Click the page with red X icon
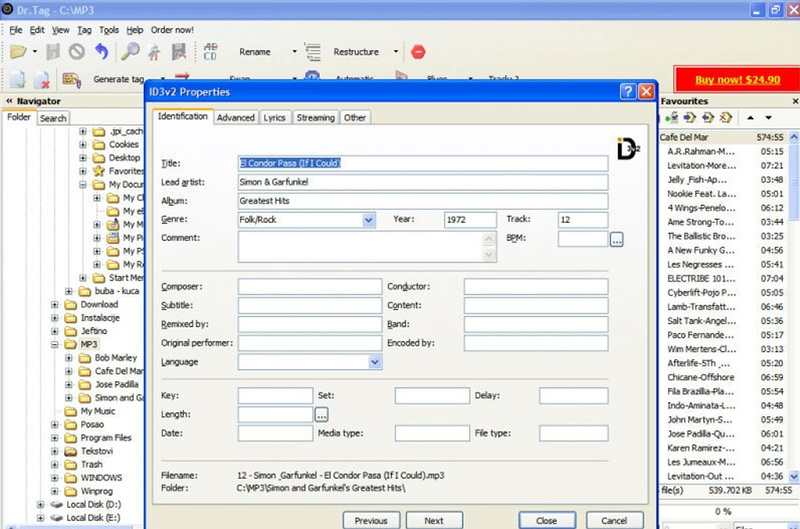Screen dimensions: 800x529 click(42, 80)
